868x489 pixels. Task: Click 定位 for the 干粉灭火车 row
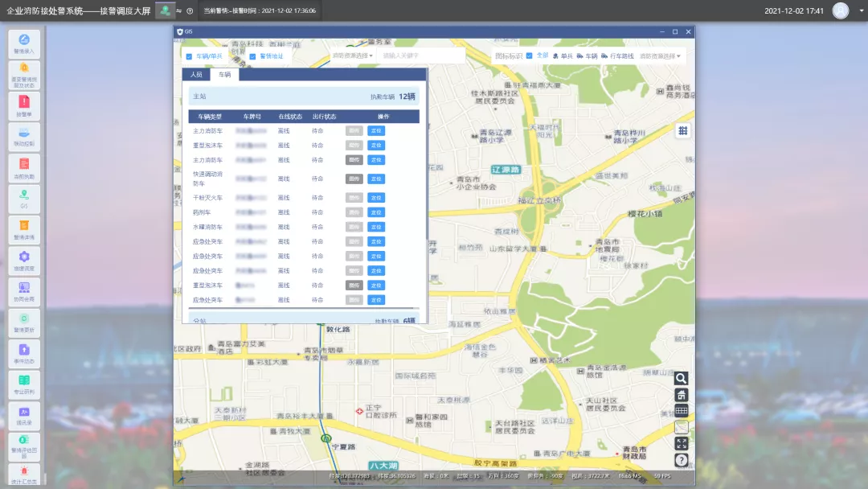[x=376, y=198]
